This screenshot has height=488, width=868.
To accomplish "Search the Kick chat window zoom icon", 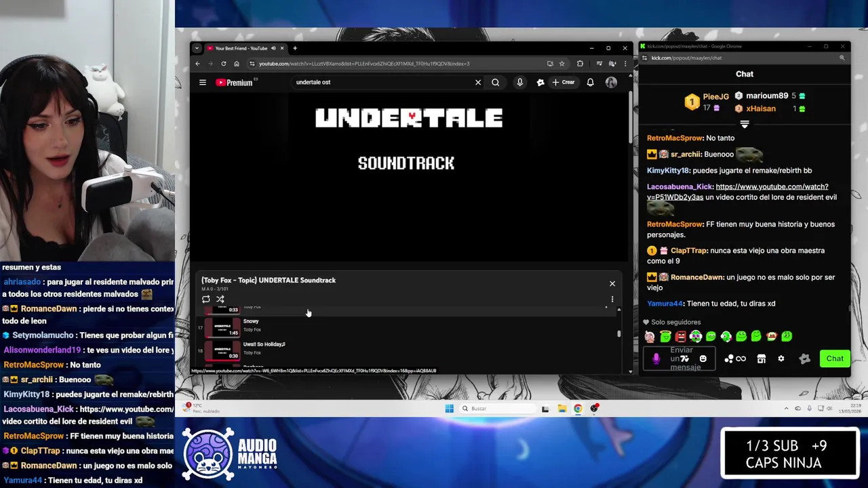I will [842, 58].
